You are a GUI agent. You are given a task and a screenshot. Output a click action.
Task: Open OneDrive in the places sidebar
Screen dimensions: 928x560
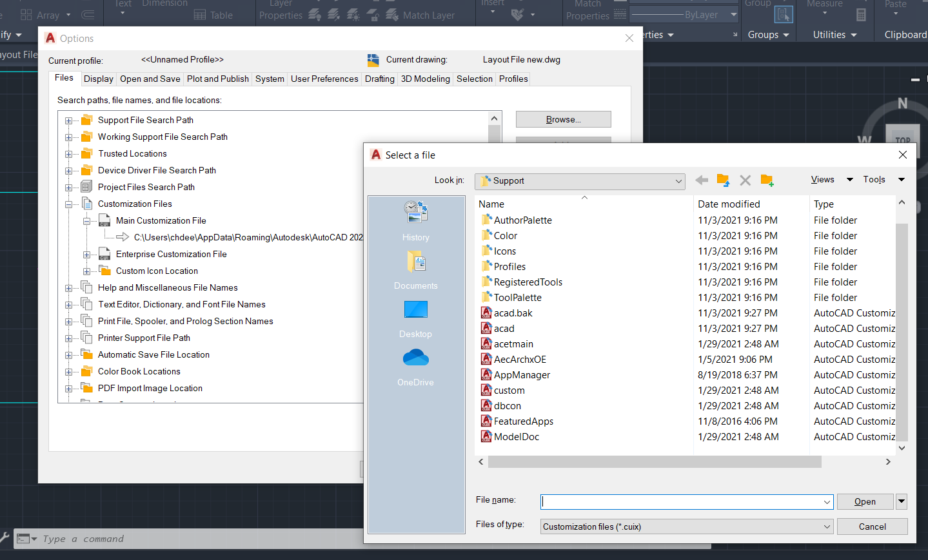click(416, 367)
